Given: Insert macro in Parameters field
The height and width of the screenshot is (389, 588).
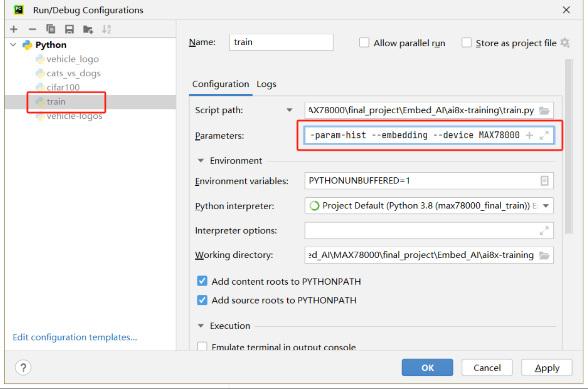Looking at the screenshot, I should (529, 135).
